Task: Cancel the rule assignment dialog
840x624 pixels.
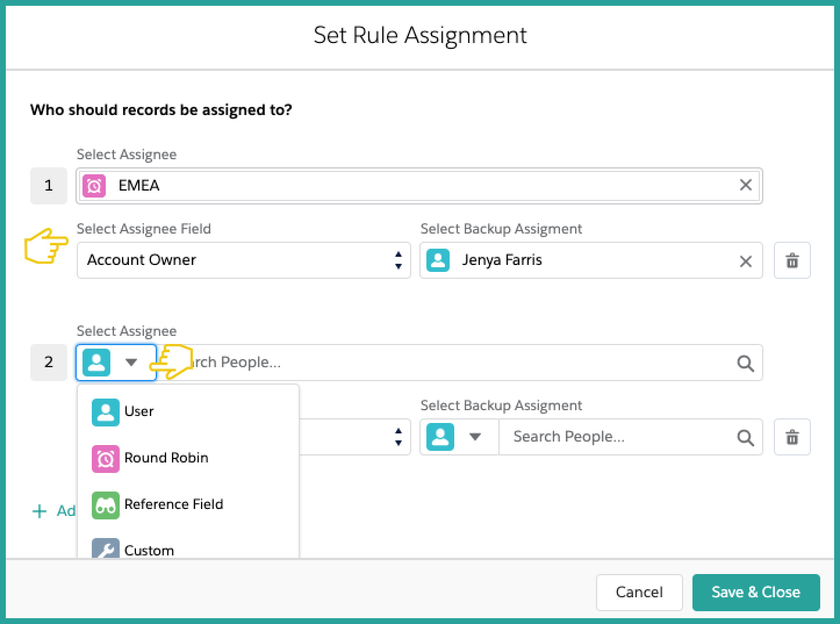Action: (639, 592)
